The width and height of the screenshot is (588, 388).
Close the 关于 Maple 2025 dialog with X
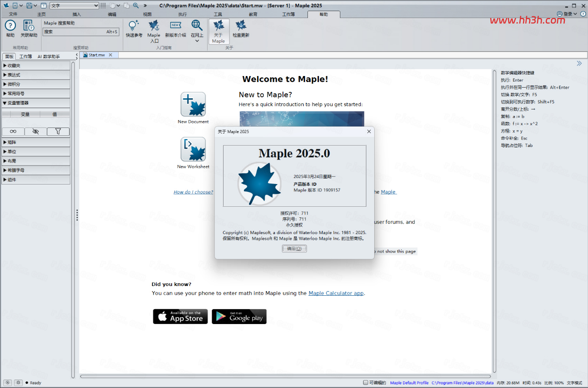369,132
